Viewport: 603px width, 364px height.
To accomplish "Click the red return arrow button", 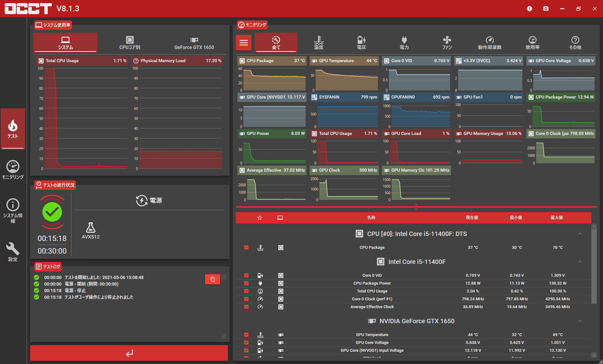I will [x=129, y=353].
